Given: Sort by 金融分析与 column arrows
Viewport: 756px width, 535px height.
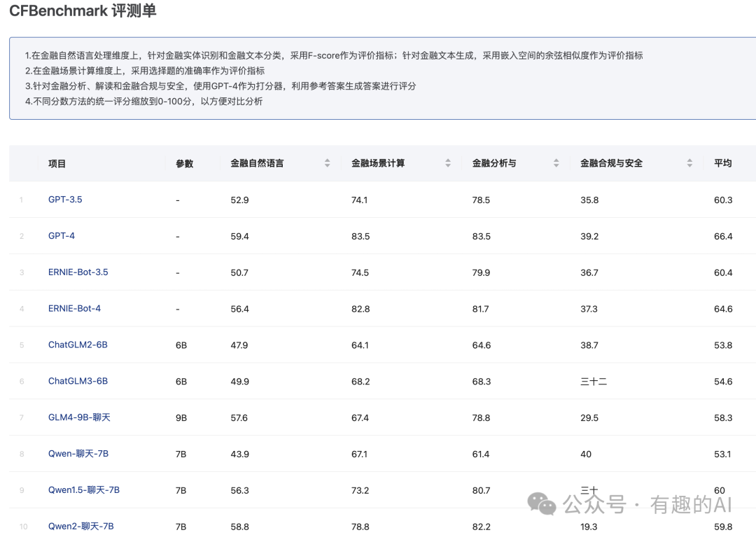Looking at the screenshot, I should point(556,163).
